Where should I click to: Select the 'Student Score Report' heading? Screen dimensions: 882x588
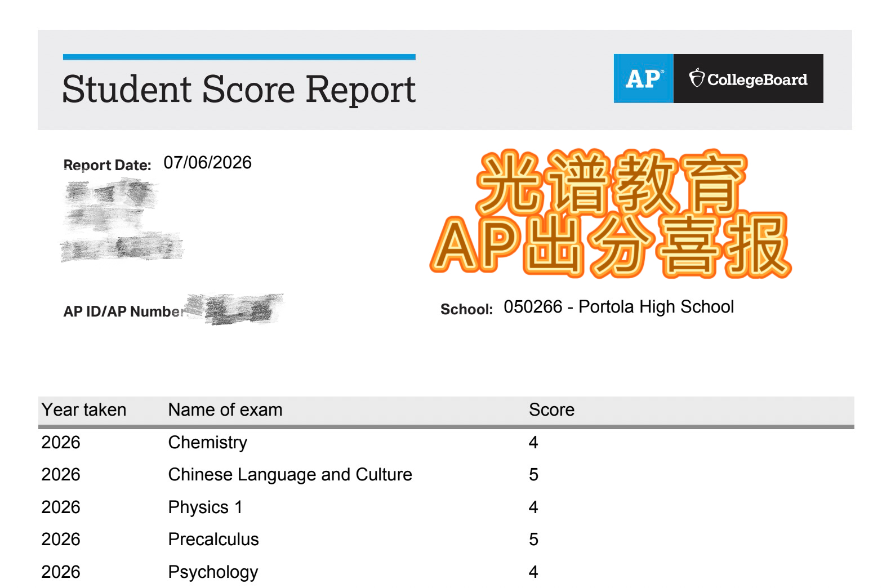coord(239,89)
